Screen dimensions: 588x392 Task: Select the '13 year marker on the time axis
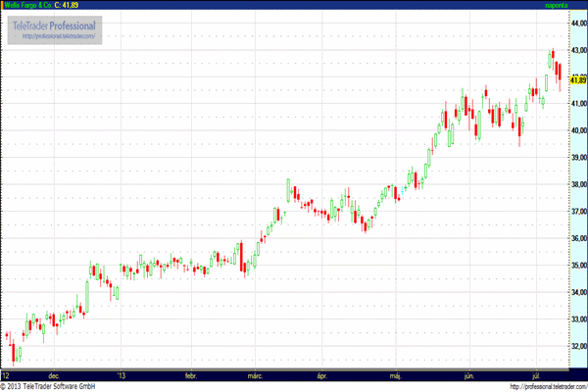pyautogui.click(x=122, y=374)
